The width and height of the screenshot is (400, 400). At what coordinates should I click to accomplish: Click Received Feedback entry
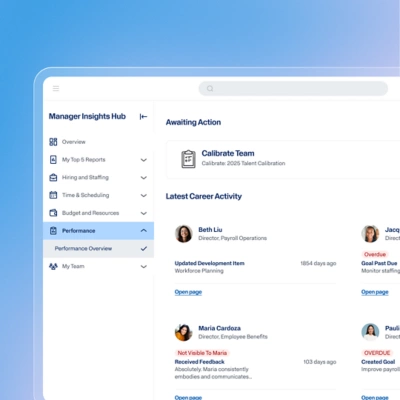point(200,362)
